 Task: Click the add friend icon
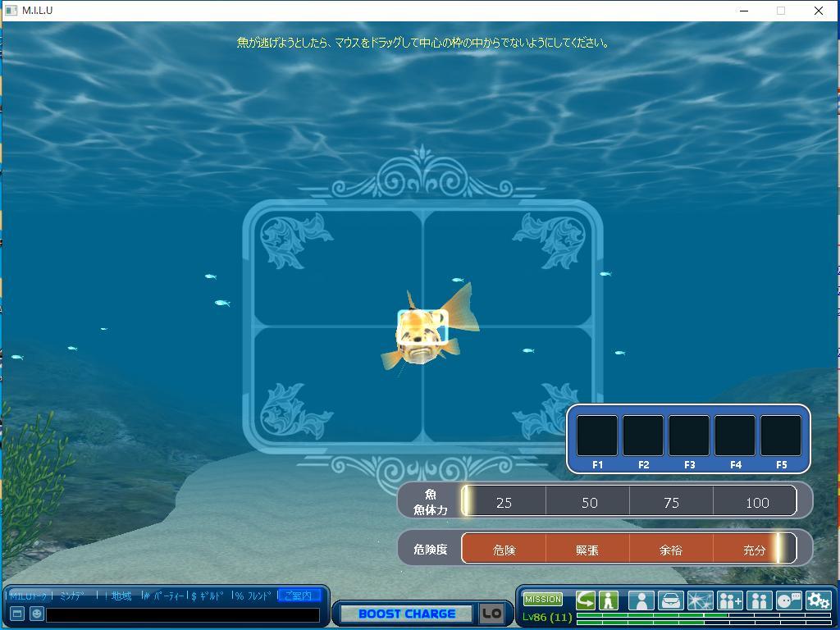click(x=729, y=601)
